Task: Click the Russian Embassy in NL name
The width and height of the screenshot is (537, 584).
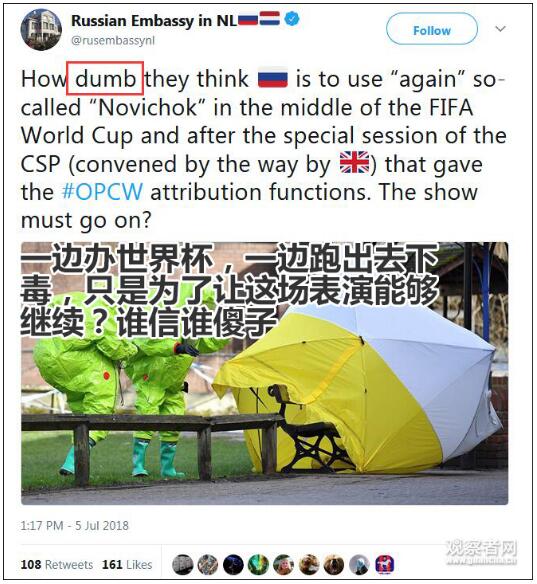Action: (154, 20)
